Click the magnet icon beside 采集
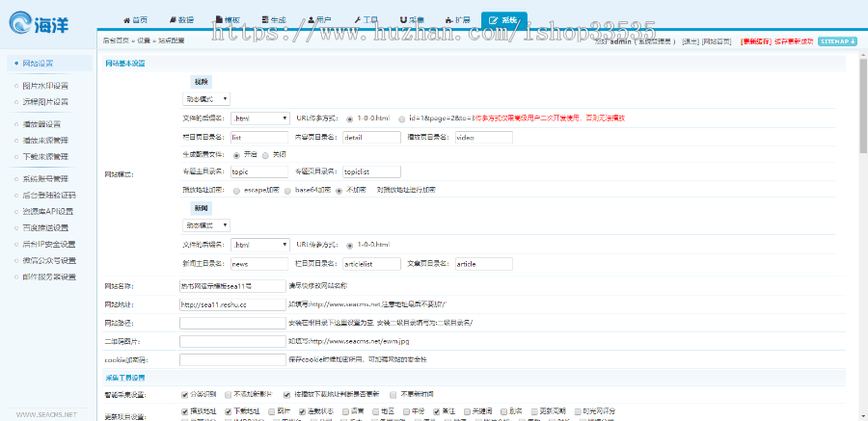 click(x=403, y=20)
